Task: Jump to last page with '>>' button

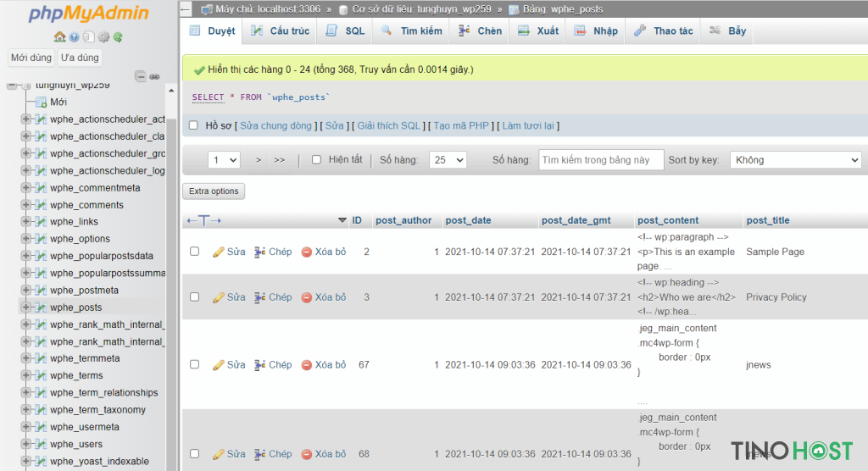Action: coord(280,160)
